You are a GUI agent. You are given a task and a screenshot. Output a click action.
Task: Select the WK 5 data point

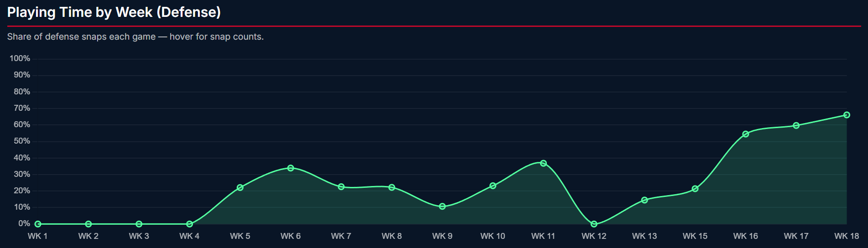point(240,187)
